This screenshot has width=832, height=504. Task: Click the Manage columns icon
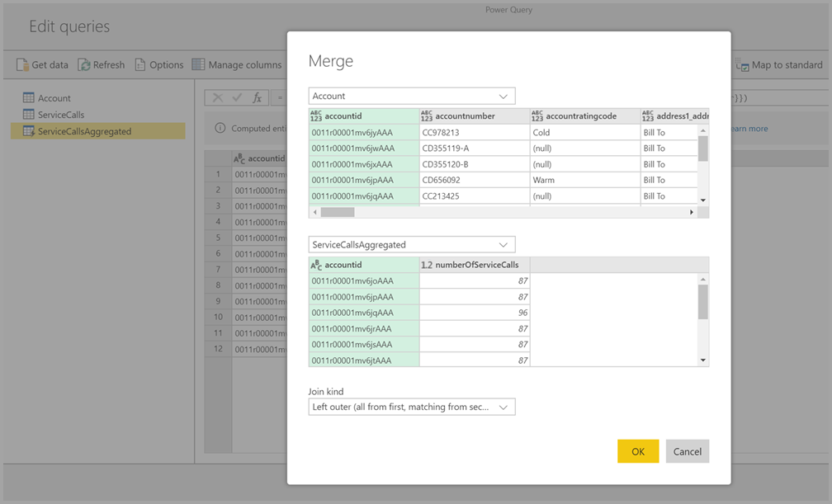[198, 64]
